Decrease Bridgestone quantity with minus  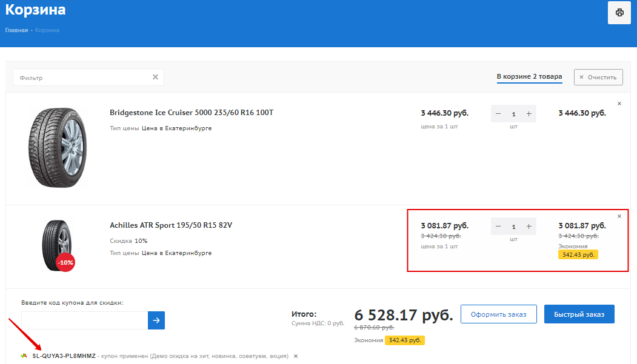click(x=498, y=114)
